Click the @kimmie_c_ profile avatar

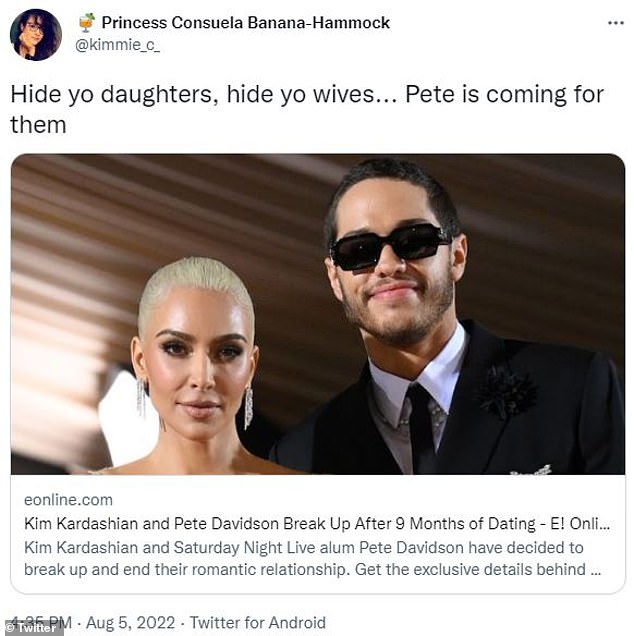(36, 35)
